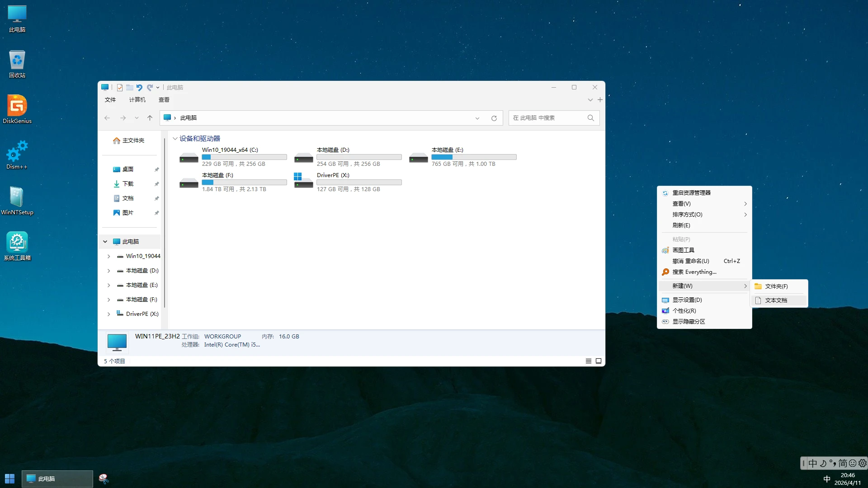Toggle the 中 input mode in IME bar
Viewport: 868px width, 488px height.
(x=813, y=463)
